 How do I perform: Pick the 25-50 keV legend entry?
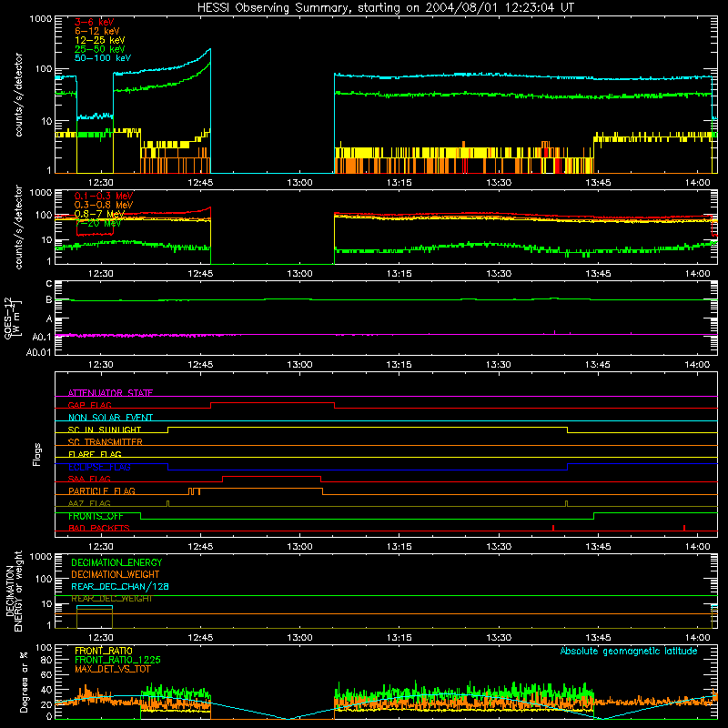pyautogui.click(x=100, y=49)
